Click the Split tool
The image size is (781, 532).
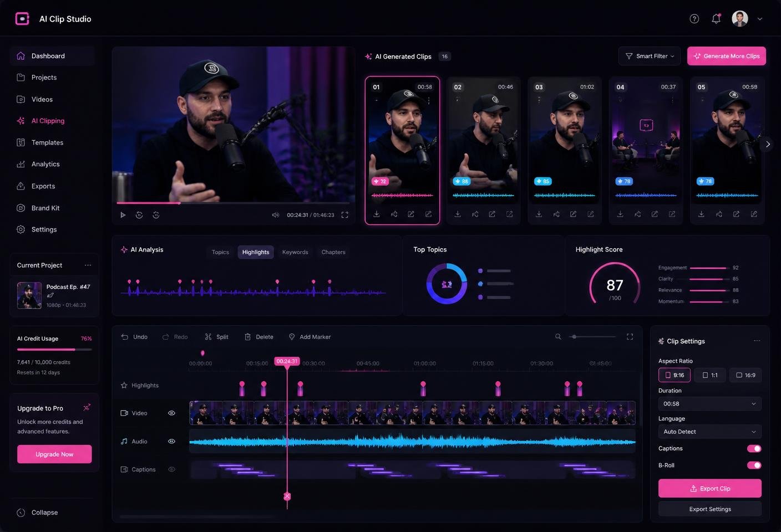coord(216,337)
